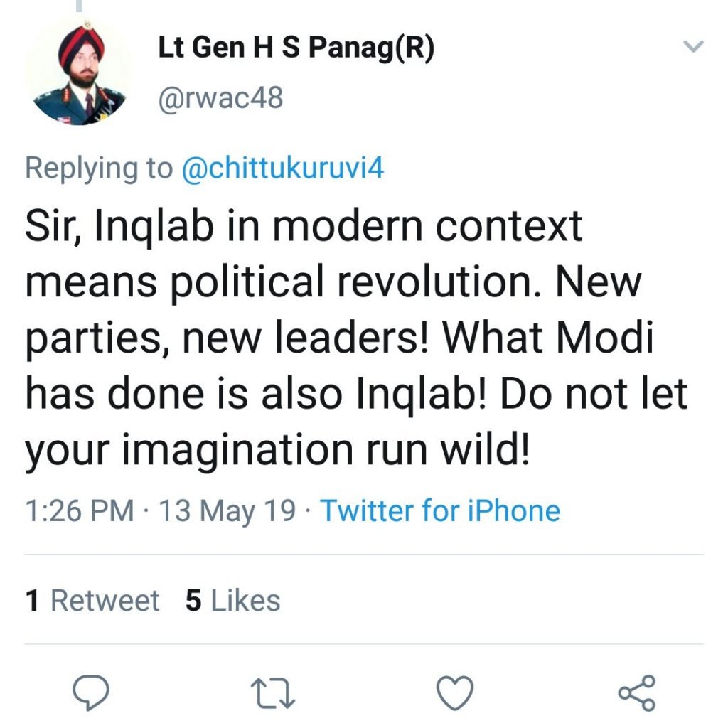Retweet this tweet using the retweet icon
The image size is (728, 728).
(272, 693)
